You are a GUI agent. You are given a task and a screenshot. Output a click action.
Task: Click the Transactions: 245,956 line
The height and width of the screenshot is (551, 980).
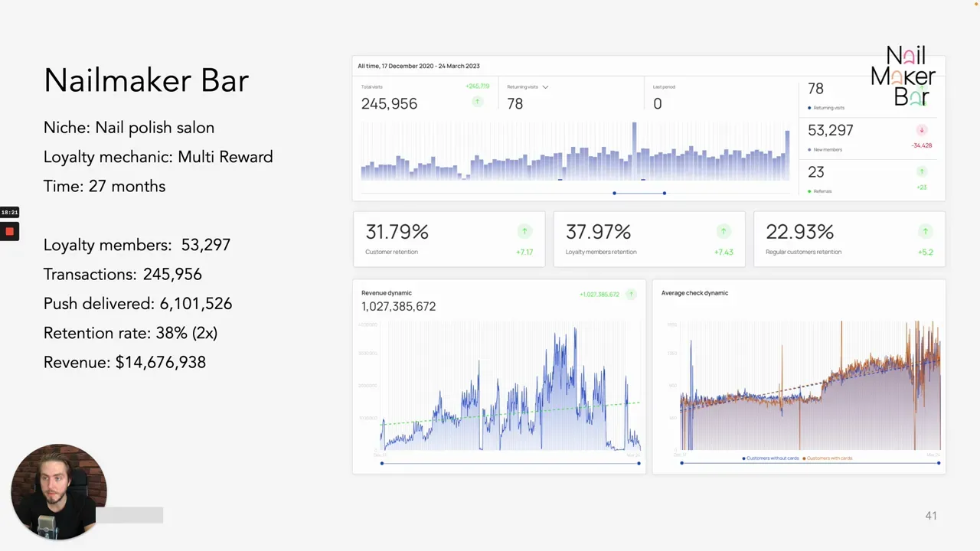tap(122, 274)
